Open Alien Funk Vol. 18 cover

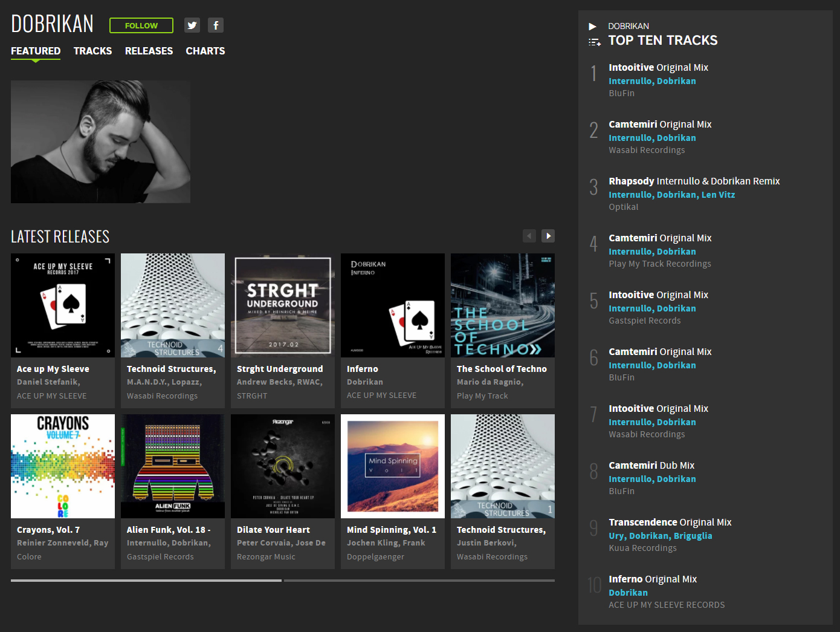click(173, 466)
